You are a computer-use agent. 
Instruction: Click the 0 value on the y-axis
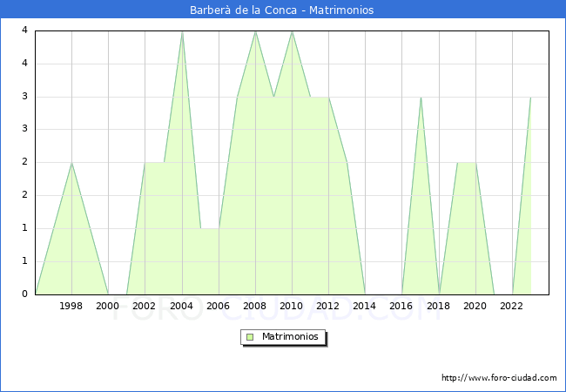(24, 294)
